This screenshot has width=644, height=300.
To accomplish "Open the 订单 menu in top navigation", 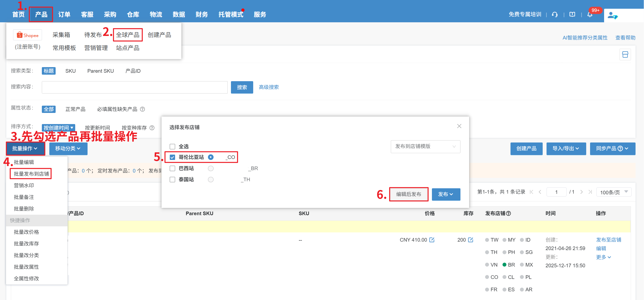I will tap(64, 15).
